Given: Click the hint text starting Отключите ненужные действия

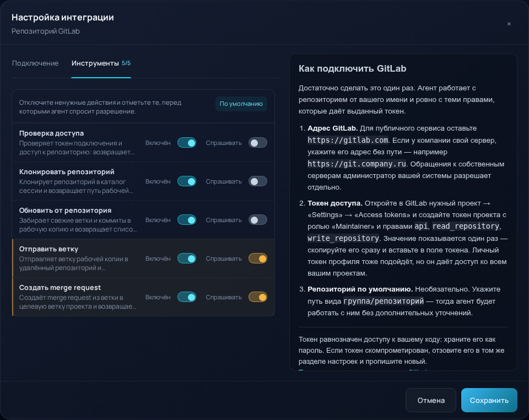Looking at the screenshot, I should [100, 107].
